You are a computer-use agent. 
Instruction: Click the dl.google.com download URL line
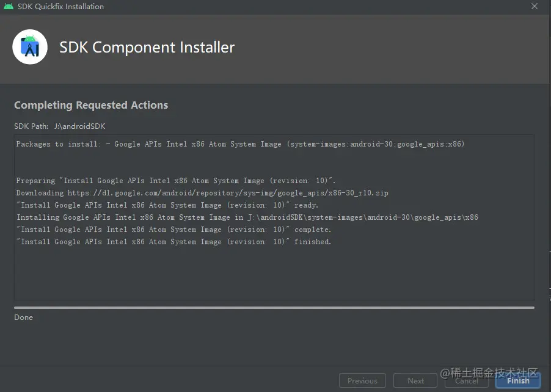(x=202, y=193)
